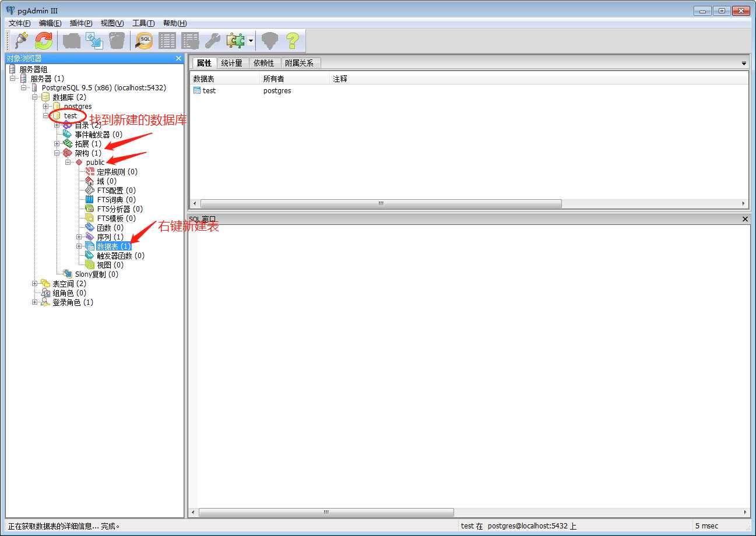This screenshot has height=536, width=756.
Task: Click postgres owner cell in test row
Action: coord(277,91)
